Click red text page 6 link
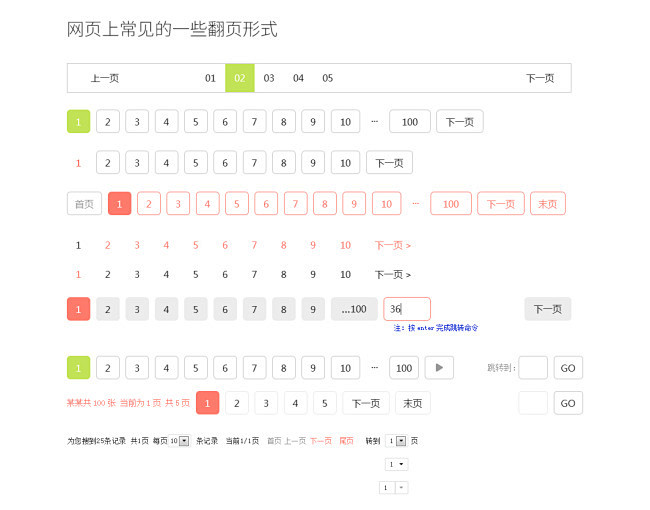This screenshot has width=650, height=510. click(225, 245)
